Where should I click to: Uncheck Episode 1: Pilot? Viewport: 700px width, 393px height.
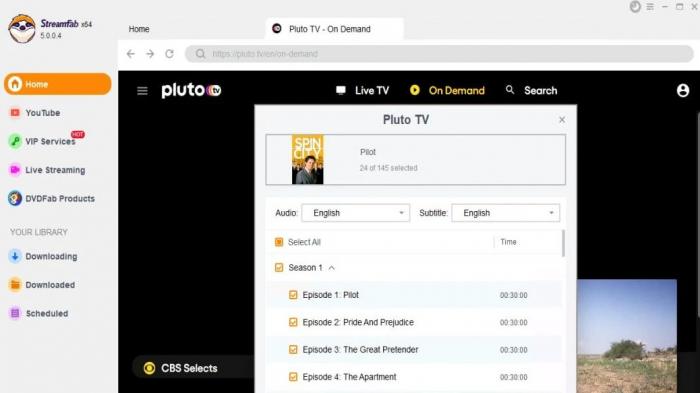pyautogui.click(x=293, y=295)
